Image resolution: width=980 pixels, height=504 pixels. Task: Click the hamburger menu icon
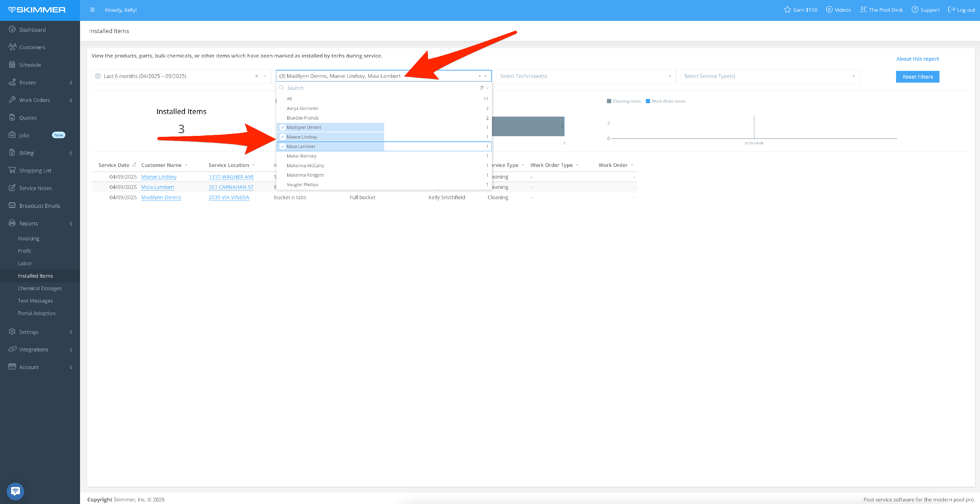[x=92, y=10]
